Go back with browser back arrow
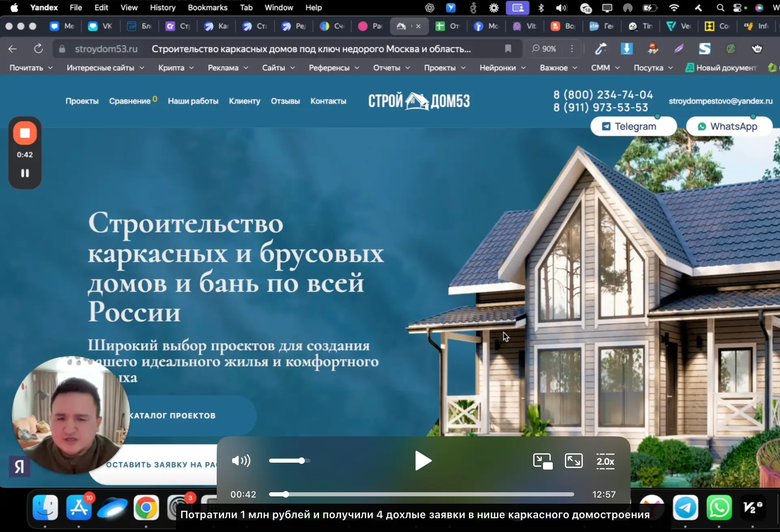The width and height of the screenshot is (780, 532). point(13,49)
